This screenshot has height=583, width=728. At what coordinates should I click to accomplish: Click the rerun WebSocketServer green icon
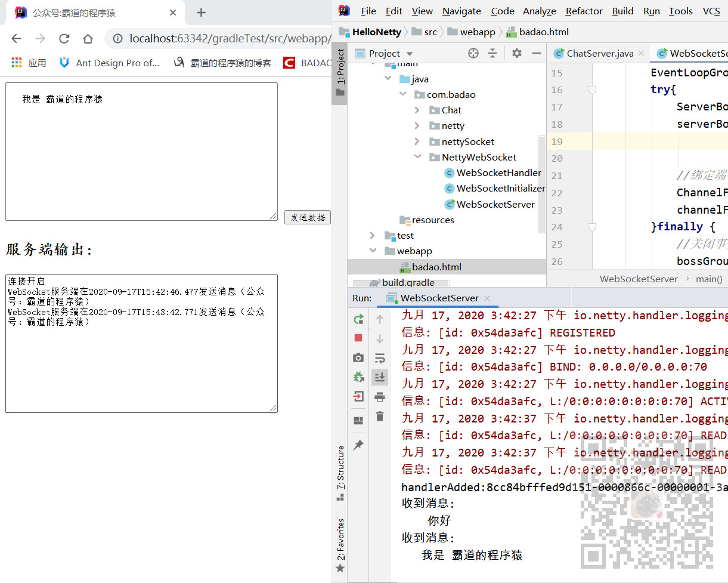pyautogui.click(x=358, y=319)
